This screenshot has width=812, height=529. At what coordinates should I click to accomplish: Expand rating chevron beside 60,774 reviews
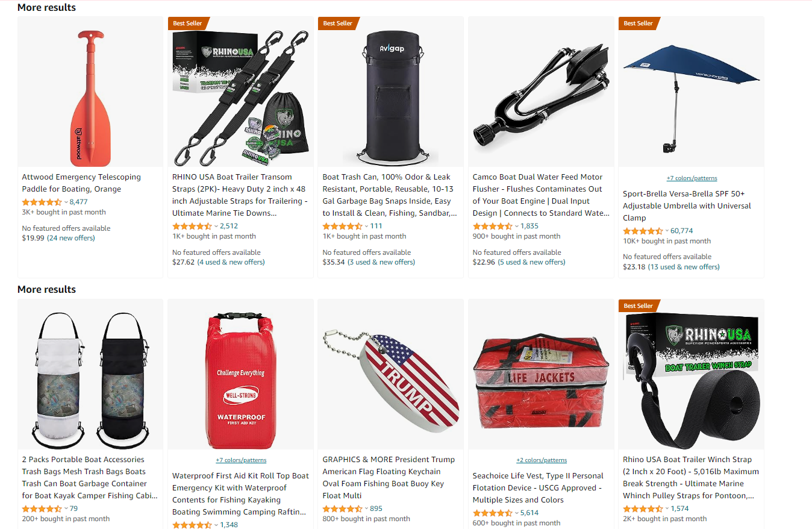(667, 231)
